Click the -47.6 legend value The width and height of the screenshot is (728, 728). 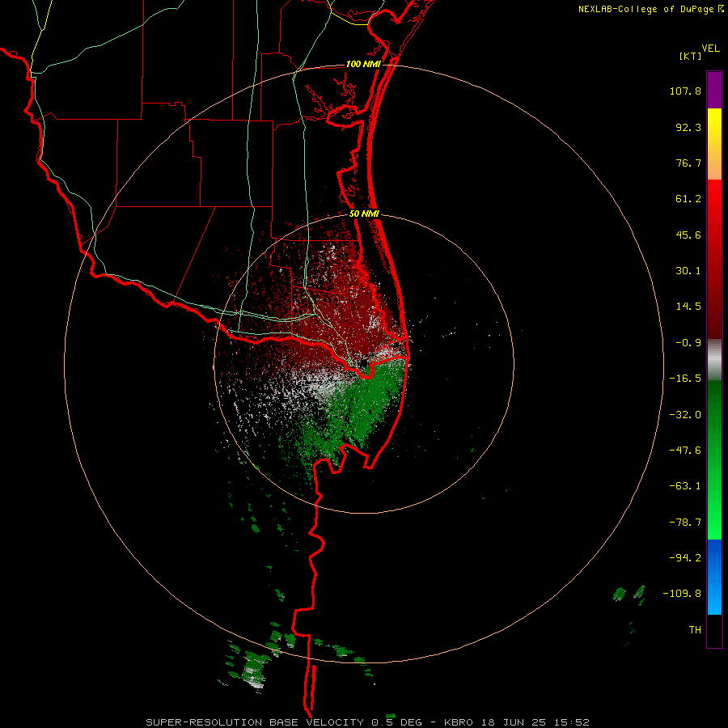tap(685, 451)
